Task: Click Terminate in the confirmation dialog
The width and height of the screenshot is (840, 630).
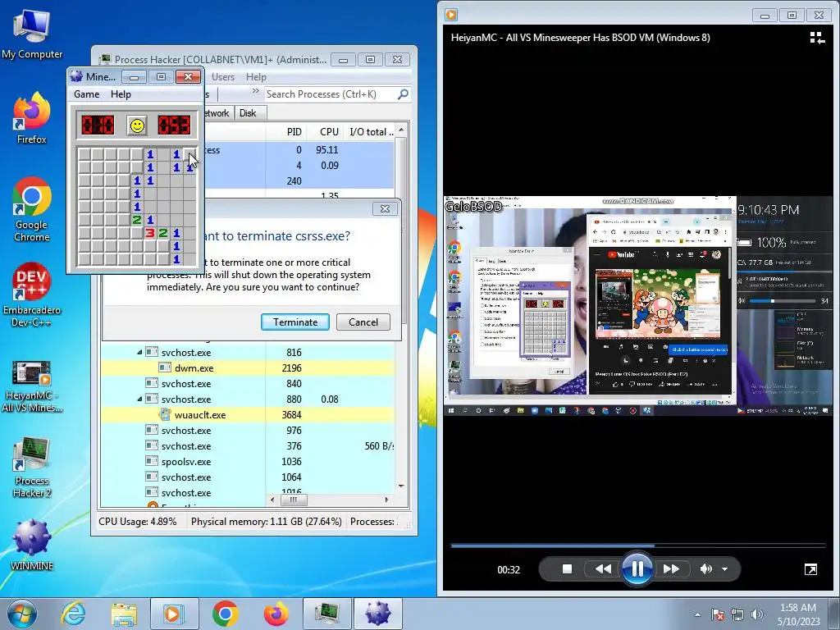Action: pos(295,322)
